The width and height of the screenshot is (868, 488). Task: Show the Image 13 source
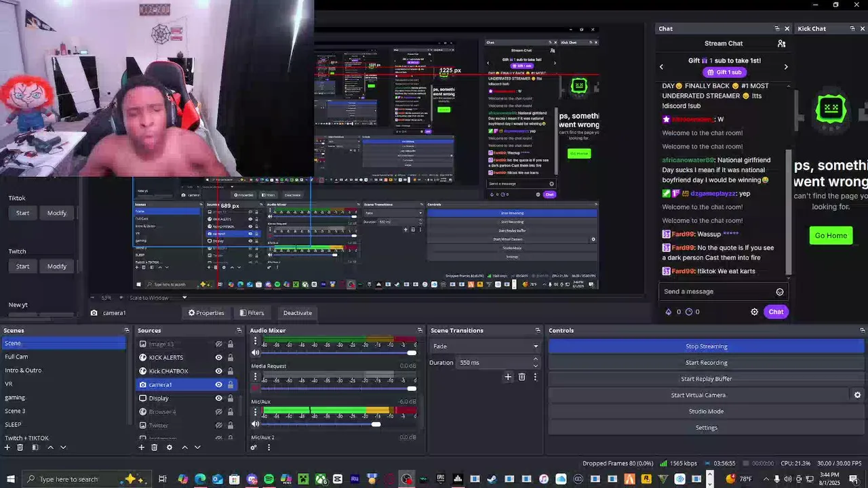[218, 344]
